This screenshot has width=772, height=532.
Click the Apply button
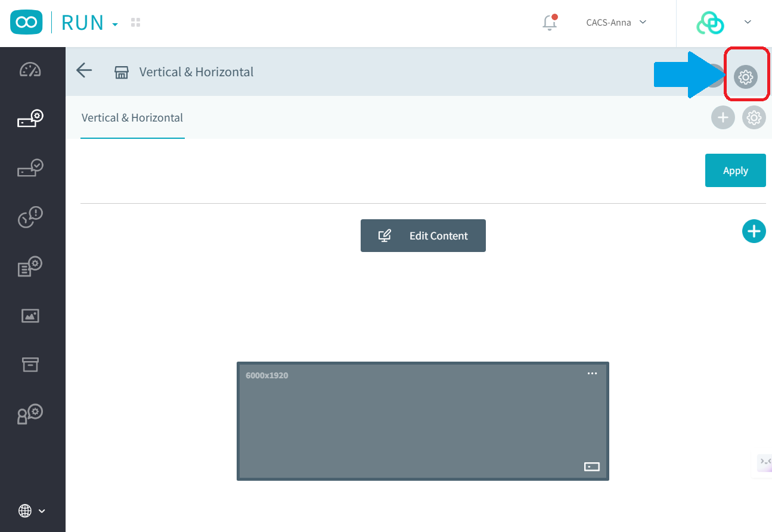click(x=735, y=170)
